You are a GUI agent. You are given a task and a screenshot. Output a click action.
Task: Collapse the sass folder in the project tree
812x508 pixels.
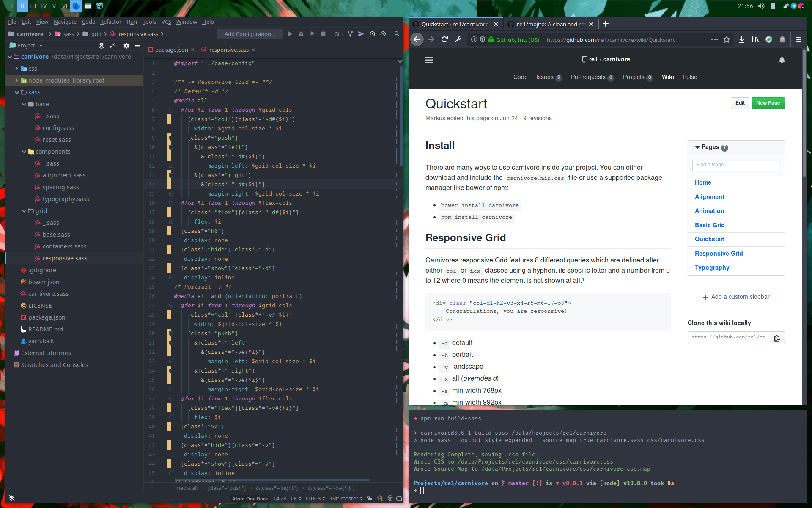tap(17, 92)
